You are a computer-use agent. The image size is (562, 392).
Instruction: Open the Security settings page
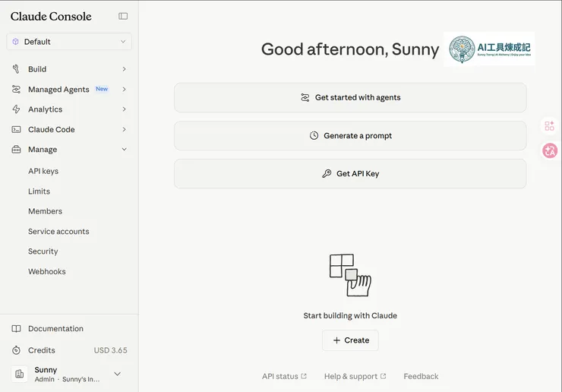coord(43,251)
